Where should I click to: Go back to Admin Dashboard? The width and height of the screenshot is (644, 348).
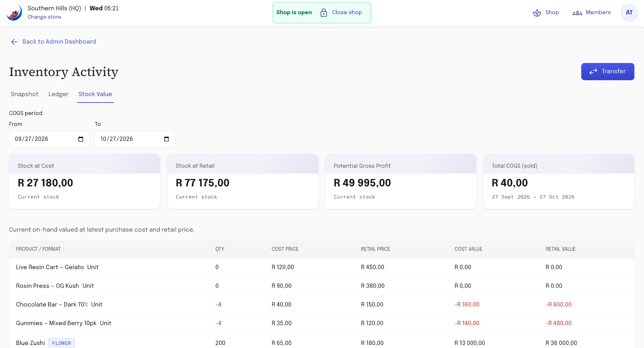[53, 42]
